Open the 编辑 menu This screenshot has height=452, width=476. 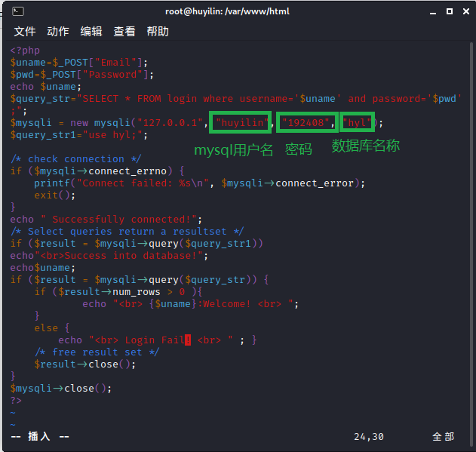point(91,31)
